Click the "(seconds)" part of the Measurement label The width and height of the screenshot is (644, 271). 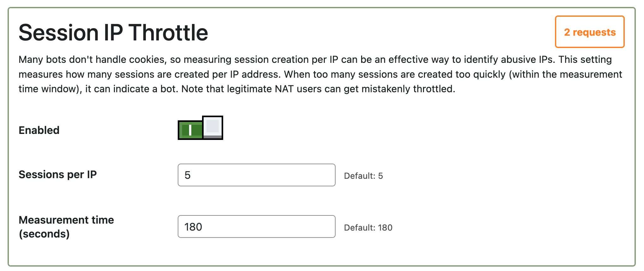coord(44,234)
